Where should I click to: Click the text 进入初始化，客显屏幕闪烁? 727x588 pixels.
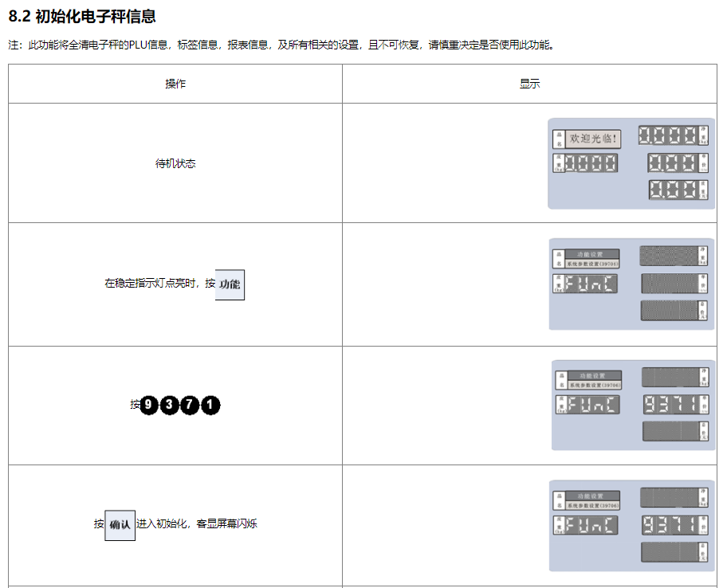[196, 524]
